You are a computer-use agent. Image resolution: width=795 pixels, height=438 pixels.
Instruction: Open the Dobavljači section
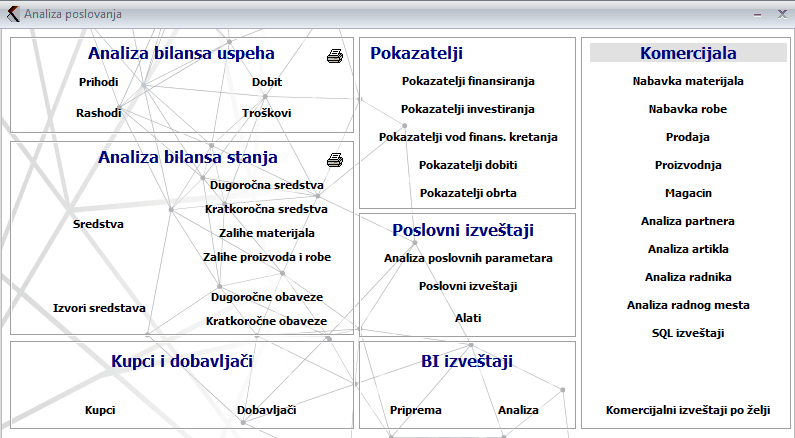[x=266, y=410]
